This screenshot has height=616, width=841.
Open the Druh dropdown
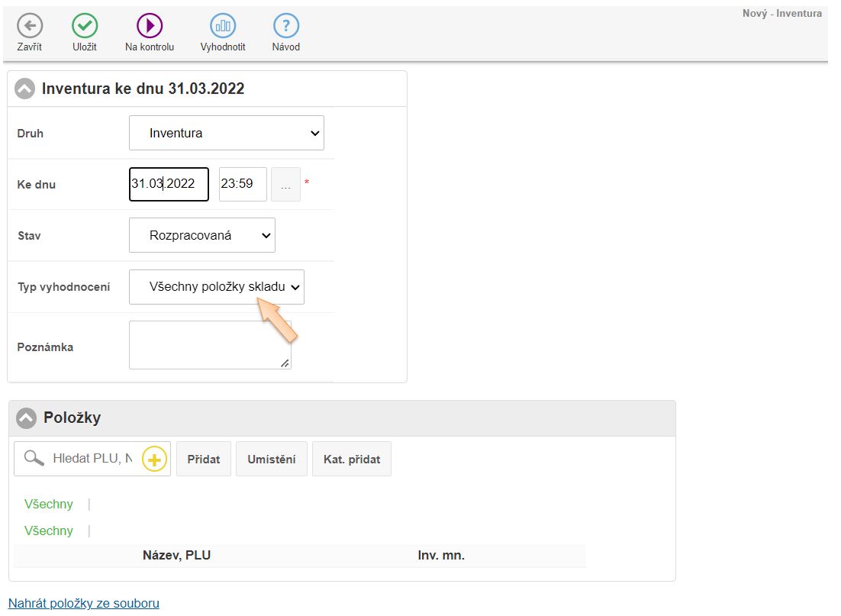click(226, 133)
